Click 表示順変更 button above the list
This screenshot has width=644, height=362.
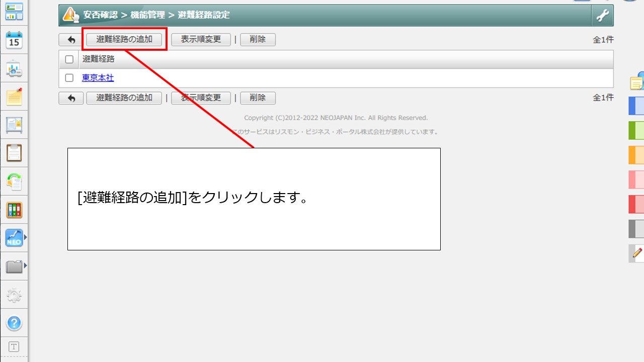(201, 40)
